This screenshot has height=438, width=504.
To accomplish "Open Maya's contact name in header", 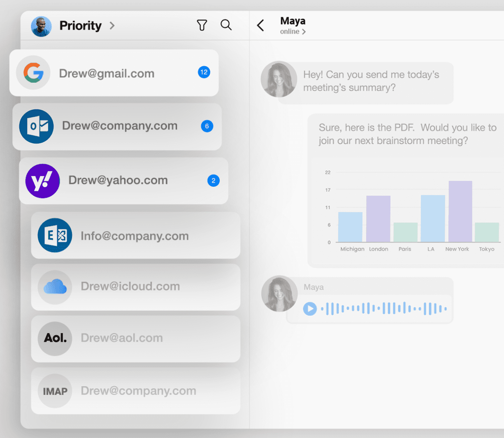I will pyautogui.click(x=293, y=21).
